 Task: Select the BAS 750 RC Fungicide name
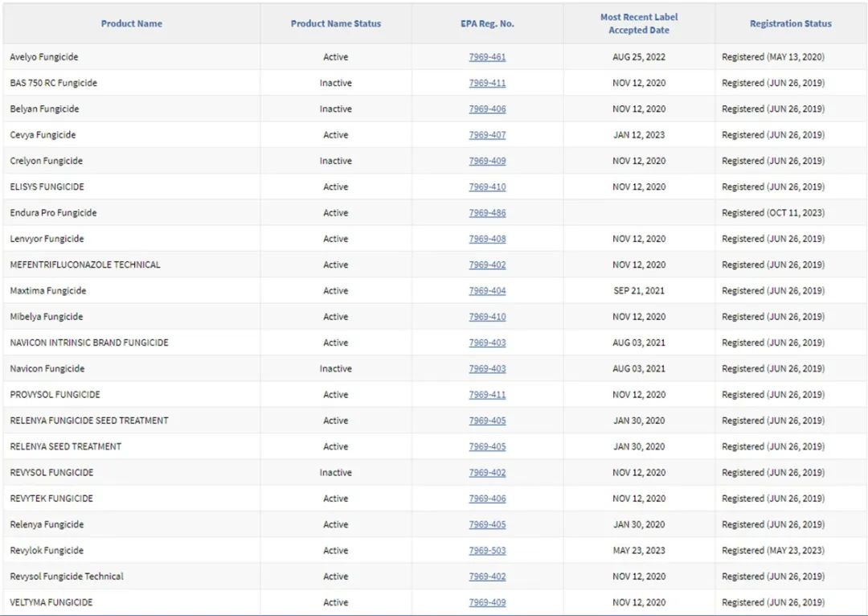coord(53,83)
